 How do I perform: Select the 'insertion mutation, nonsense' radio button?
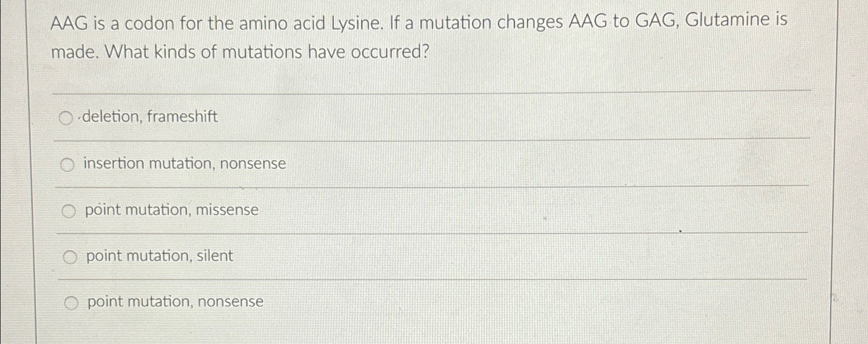pos(67,165)
